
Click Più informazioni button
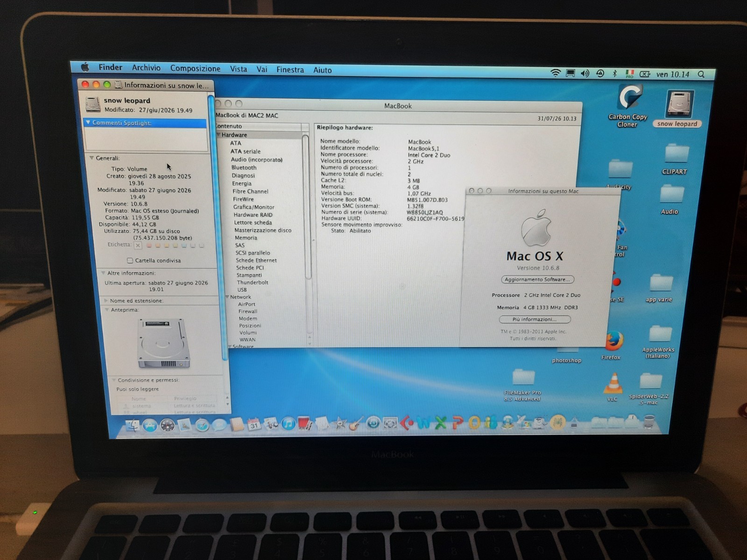(535, 319)
